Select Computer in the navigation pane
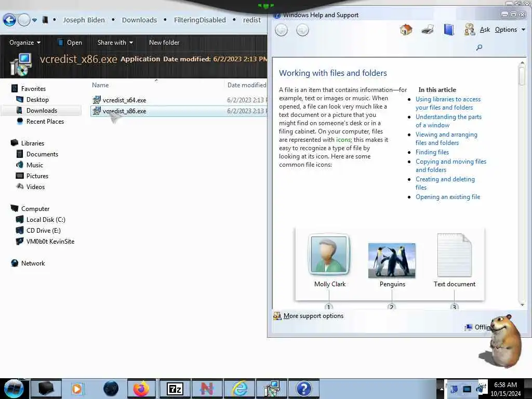532x399 pixels. pos(35,209)
